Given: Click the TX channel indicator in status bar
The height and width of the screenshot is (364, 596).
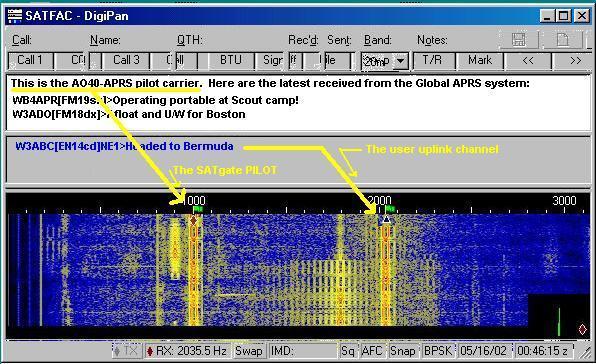Looking at the screenshot, I should pyautogui.click(x=127, y=351).
